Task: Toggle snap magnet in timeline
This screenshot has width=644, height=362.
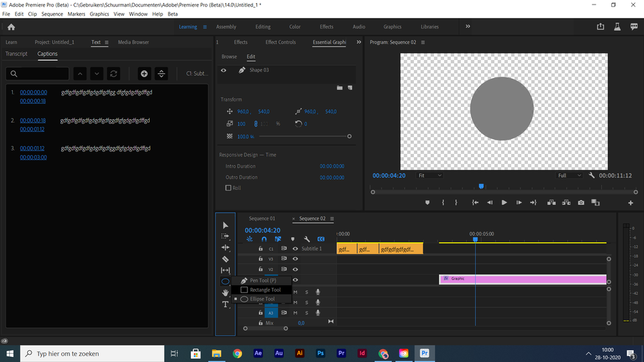Action: pos(264,239)
